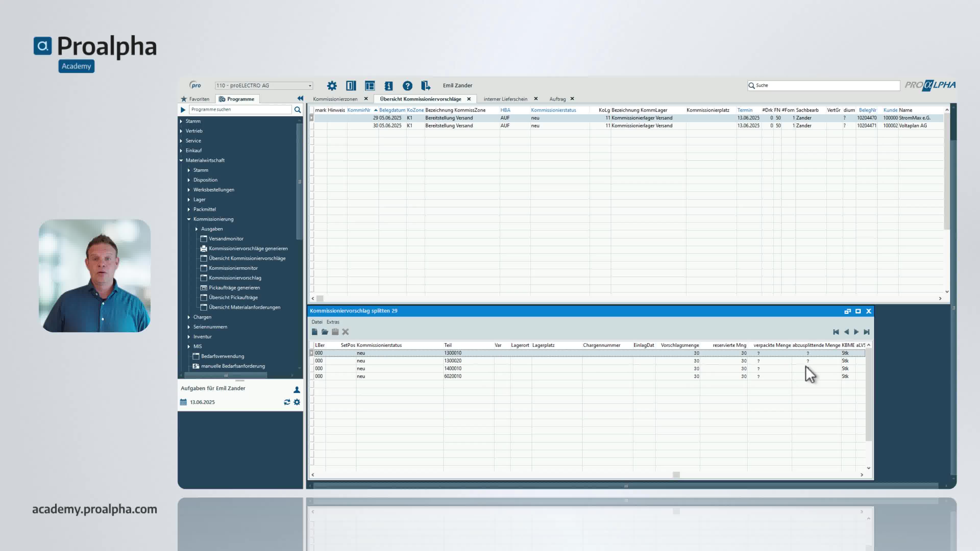The image size is (980, 551).
Task: Expand the Ausgaben subfolder
Action: [x=197, y=229]
